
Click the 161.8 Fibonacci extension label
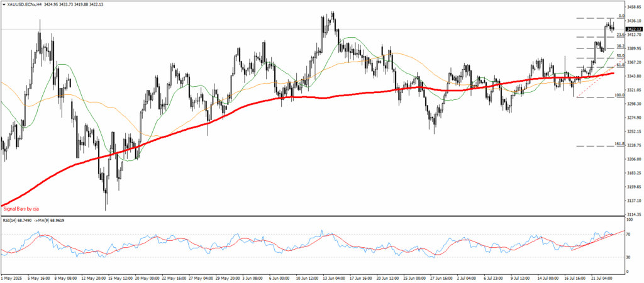619,144
